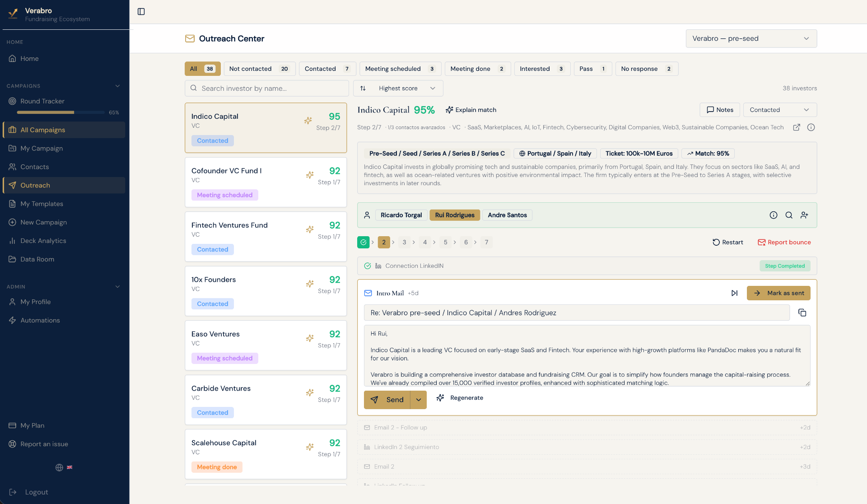Click the Send button
Image resolution: width=867 pixels, height=504 pixels.
[387, 400]
